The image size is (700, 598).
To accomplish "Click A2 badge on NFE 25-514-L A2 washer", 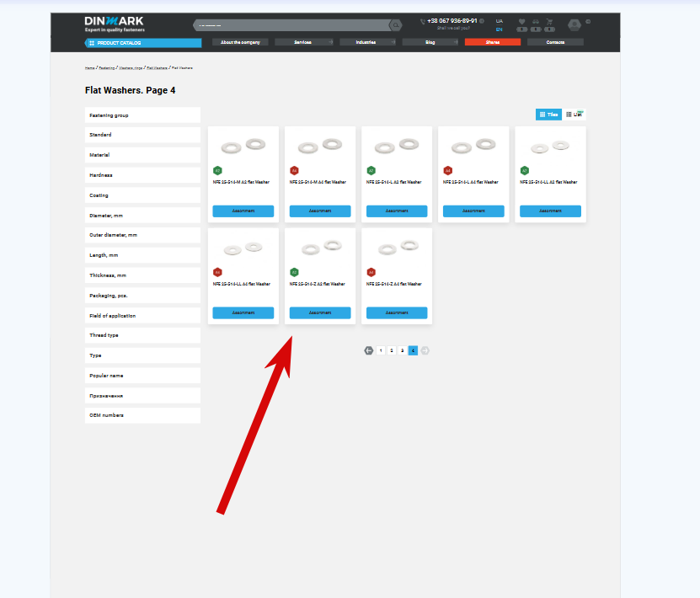I will coord(371,170).
